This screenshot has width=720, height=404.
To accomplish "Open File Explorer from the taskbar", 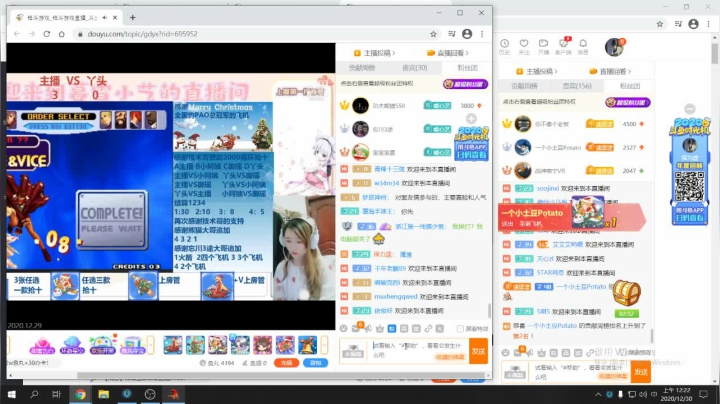I will (104, 394).
